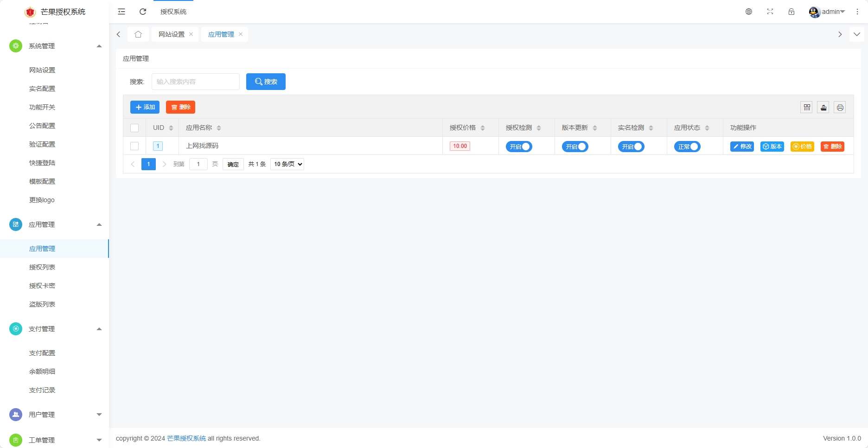
Task: Expand the 用户管理 sidebar group
Action: point(54,415)
